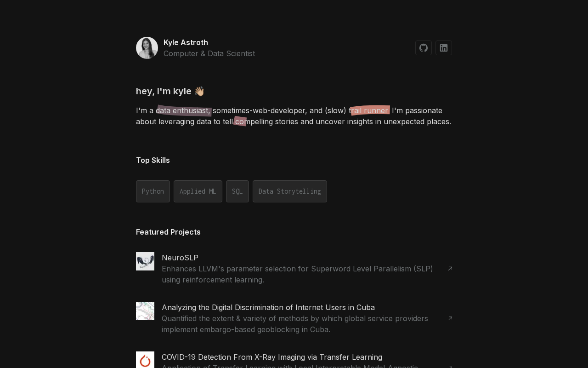
Task: Click the Cuba project map thumbnail
Action: pos(145,311)
